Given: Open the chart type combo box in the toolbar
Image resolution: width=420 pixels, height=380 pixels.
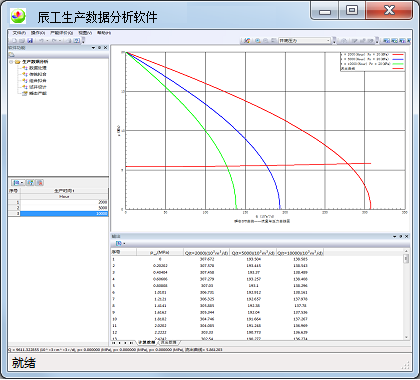Looking at the screenshot, I should pyautogui.click(x=304, y=41).
